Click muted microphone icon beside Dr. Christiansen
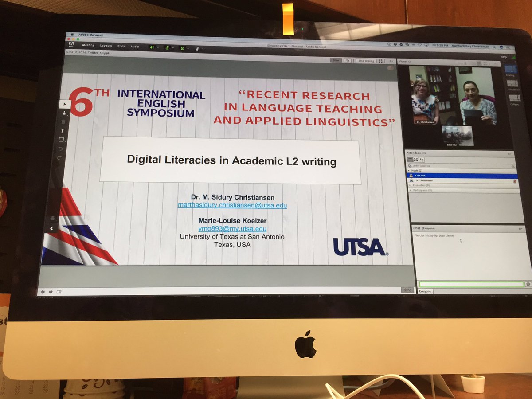The image size is (532, 399). pos(515,181)
